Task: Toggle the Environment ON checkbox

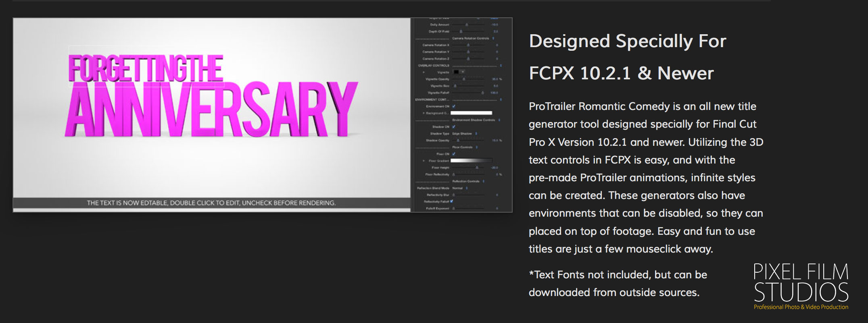Action: coord(454,106)
